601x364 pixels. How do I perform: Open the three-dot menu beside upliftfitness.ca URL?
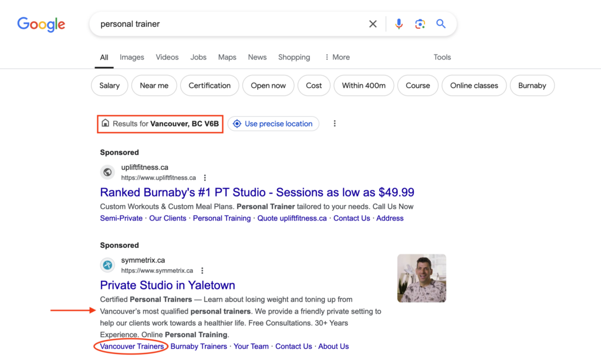(x=205, y=178)
